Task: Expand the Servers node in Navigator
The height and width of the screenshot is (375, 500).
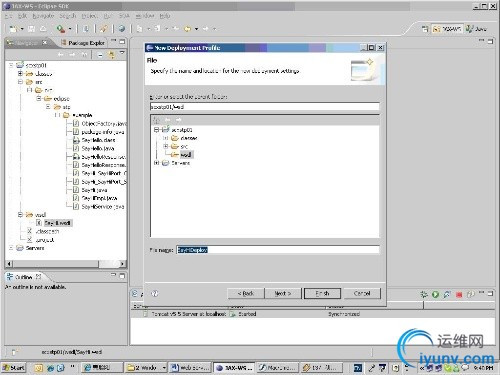Action: coord(11,248)
